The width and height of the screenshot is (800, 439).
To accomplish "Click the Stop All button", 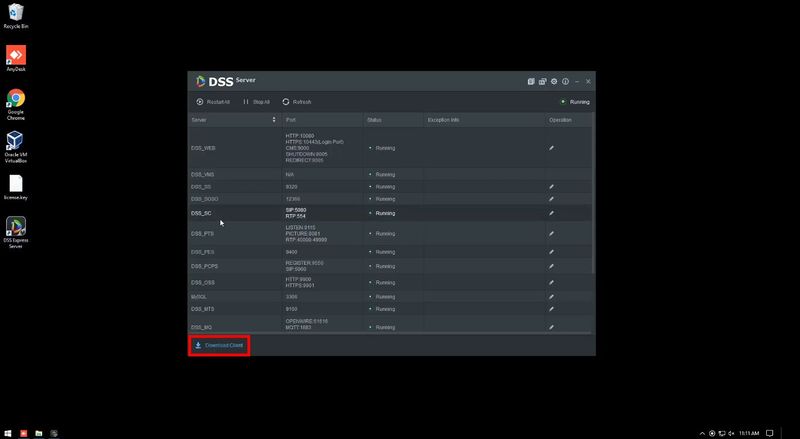I will [257, 102].
